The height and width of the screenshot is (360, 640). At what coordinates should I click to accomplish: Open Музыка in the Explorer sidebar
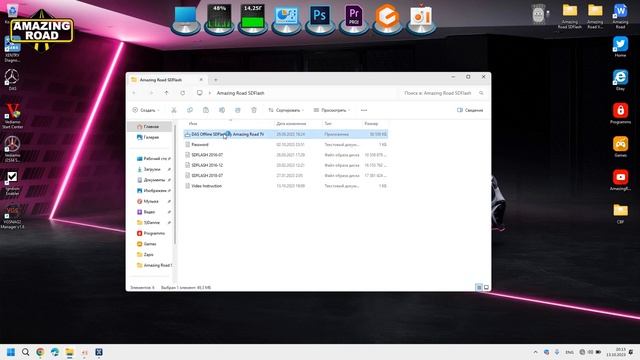(x=152, y=201)
